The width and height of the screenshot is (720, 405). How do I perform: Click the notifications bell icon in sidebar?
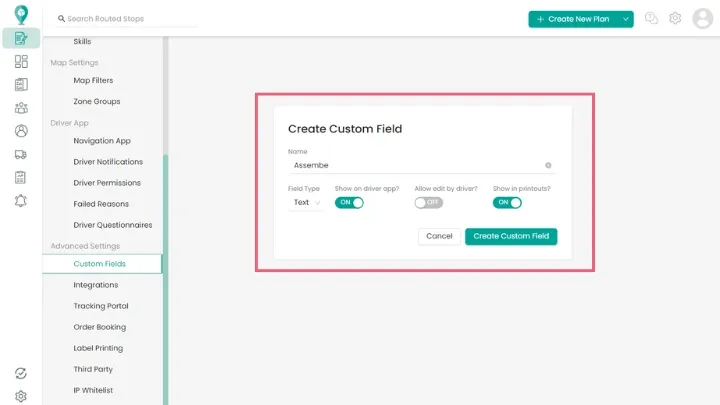coord(21,200)
